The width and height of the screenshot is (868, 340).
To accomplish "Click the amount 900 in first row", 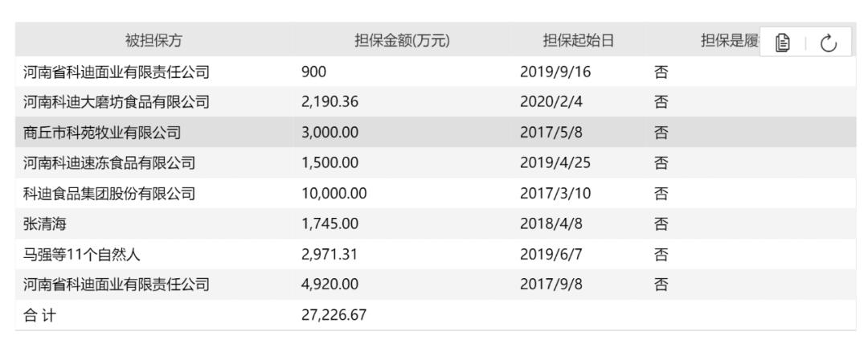I will point(314,72).
